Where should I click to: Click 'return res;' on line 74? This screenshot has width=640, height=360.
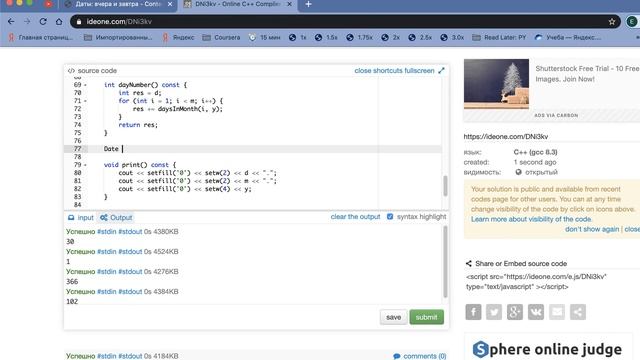(x=138, y=125)
